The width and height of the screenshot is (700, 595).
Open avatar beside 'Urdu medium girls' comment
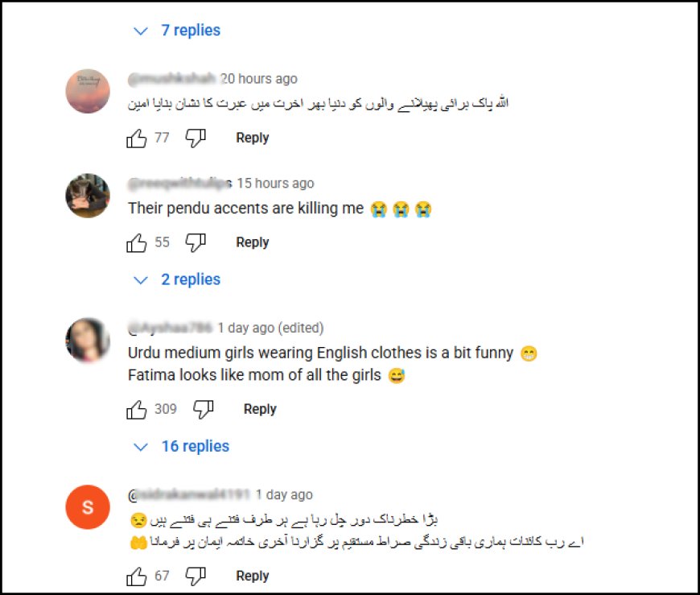(88, 340)
